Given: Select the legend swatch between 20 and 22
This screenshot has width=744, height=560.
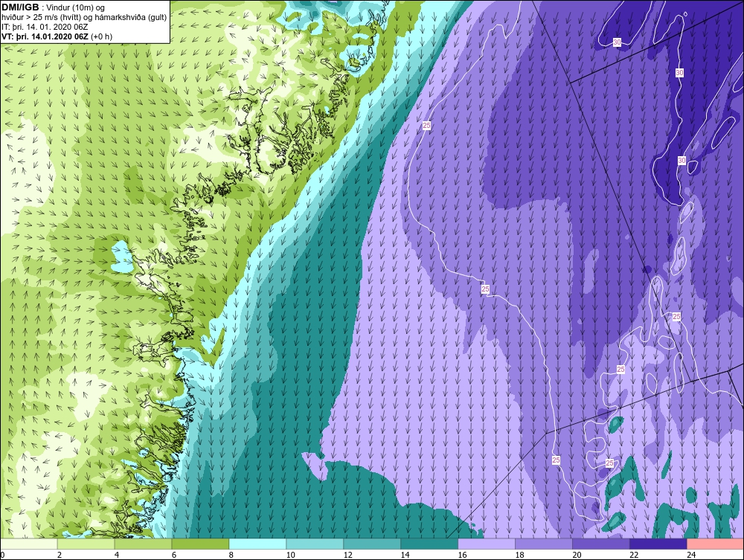Looking at the screenshot, I should tap(601, 544).
